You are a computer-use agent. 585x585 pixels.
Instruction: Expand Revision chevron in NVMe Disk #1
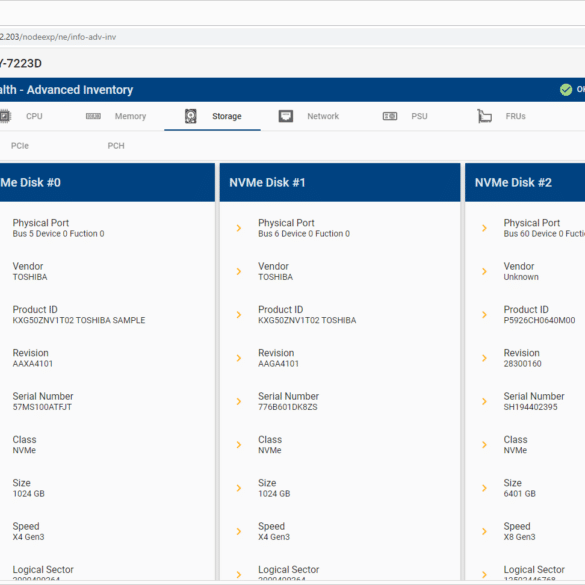point(239,358)
